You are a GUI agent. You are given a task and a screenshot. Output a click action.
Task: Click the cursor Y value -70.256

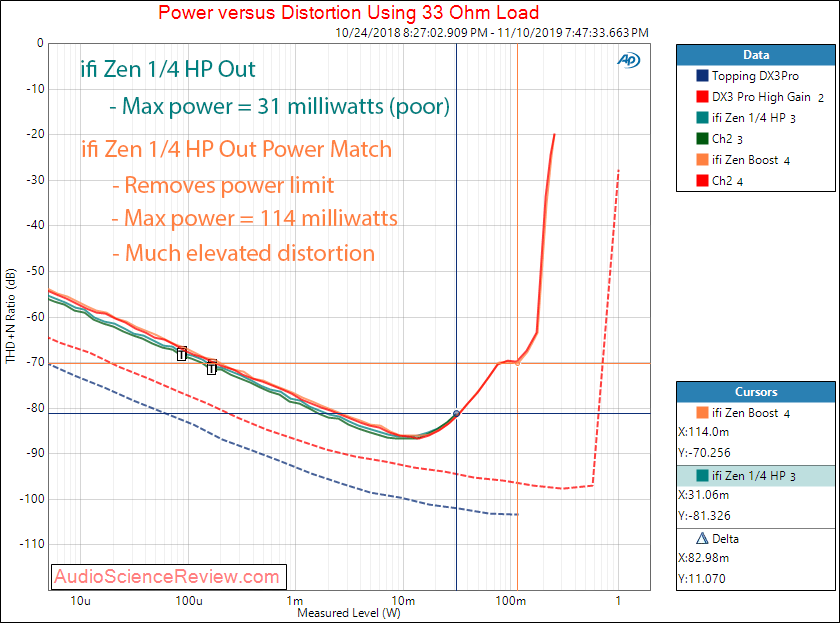point(704,453)
